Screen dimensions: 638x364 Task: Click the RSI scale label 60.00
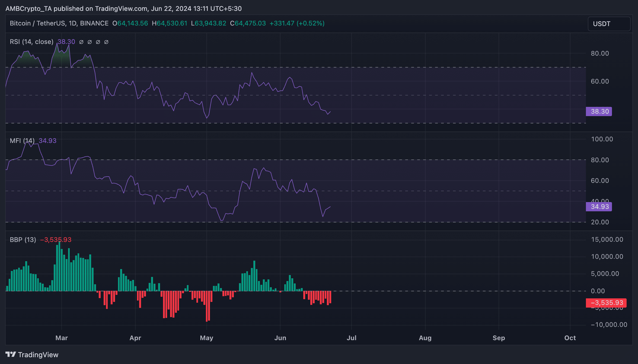coord(600,81)
